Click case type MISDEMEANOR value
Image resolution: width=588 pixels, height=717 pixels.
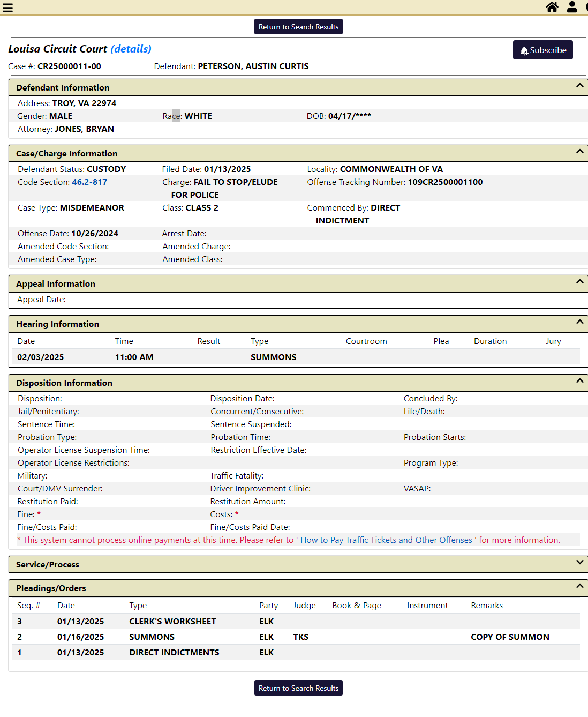pyautogui.click(x=92, y=208)
